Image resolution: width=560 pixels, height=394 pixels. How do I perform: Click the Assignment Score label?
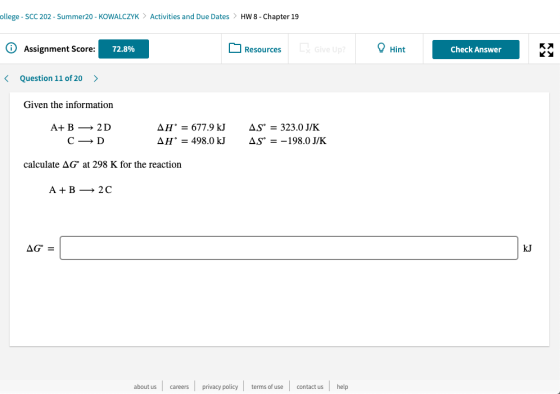tap(60, 49)
